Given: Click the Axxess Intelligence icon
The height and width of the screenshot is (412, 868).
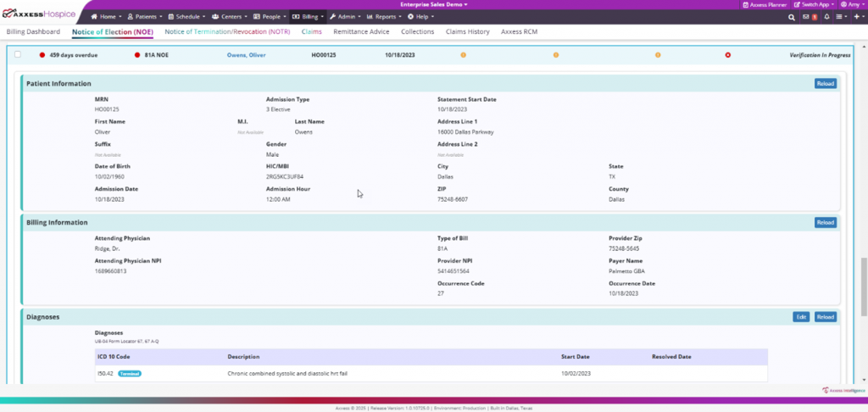Looking at the screenshot, I should 826,391.
